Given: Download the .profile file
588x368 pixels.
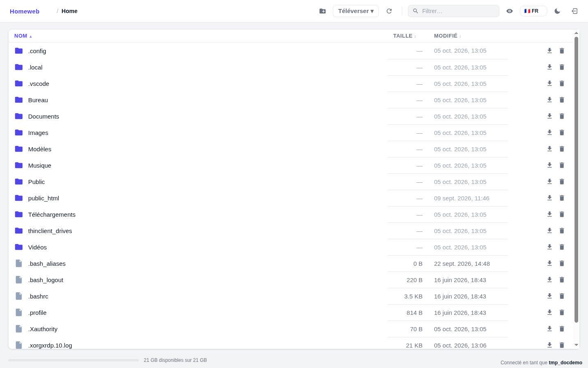Looking at the screenshot, I should coord(550,312).
